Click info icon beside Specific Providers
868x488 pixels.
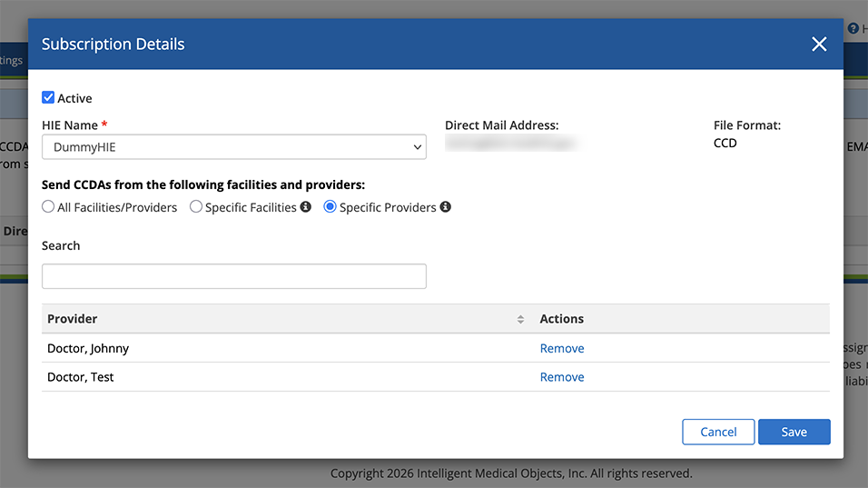[x=446, y=207]
